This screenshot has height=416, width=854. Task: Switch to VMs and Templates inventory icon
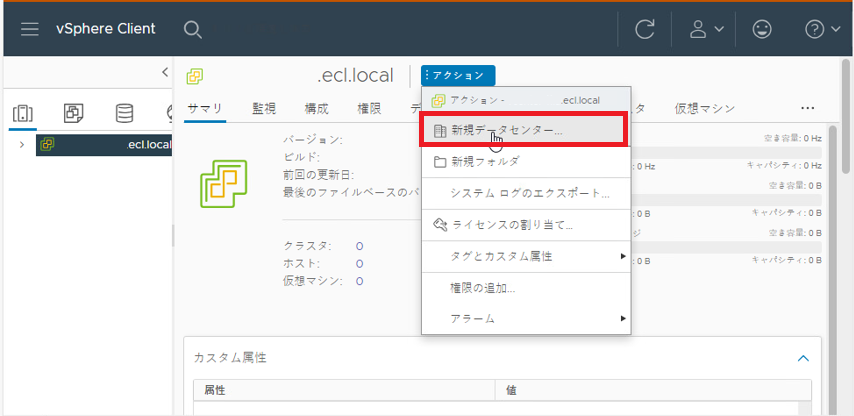click(x=74, y=112)
